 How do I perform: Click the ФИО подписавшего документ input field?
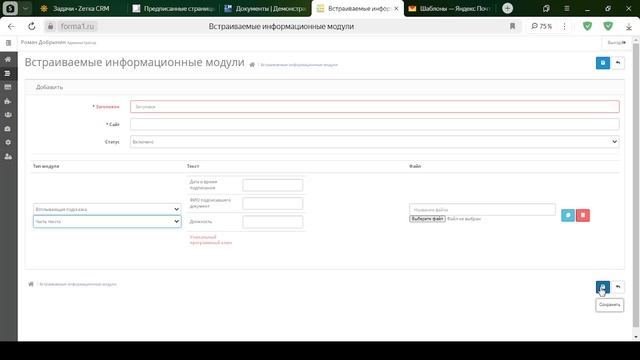pos(273,203)
